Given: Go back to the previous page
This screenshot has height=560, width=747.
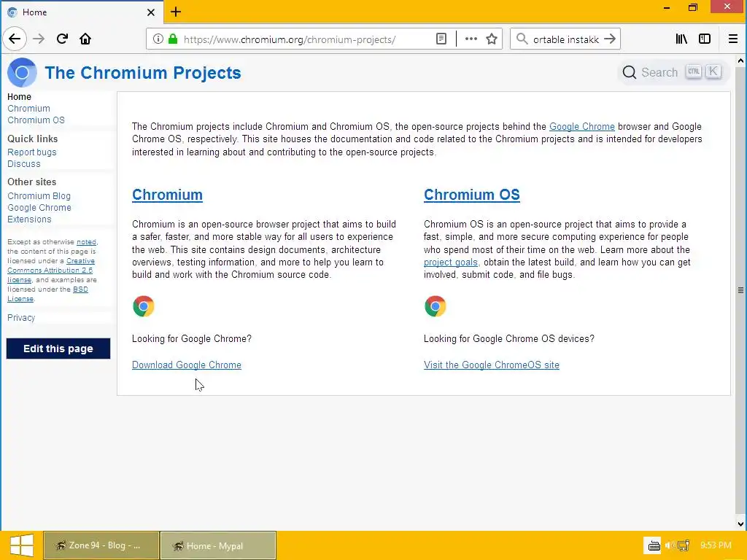Looking at the screenshot, I should [15, 39].
